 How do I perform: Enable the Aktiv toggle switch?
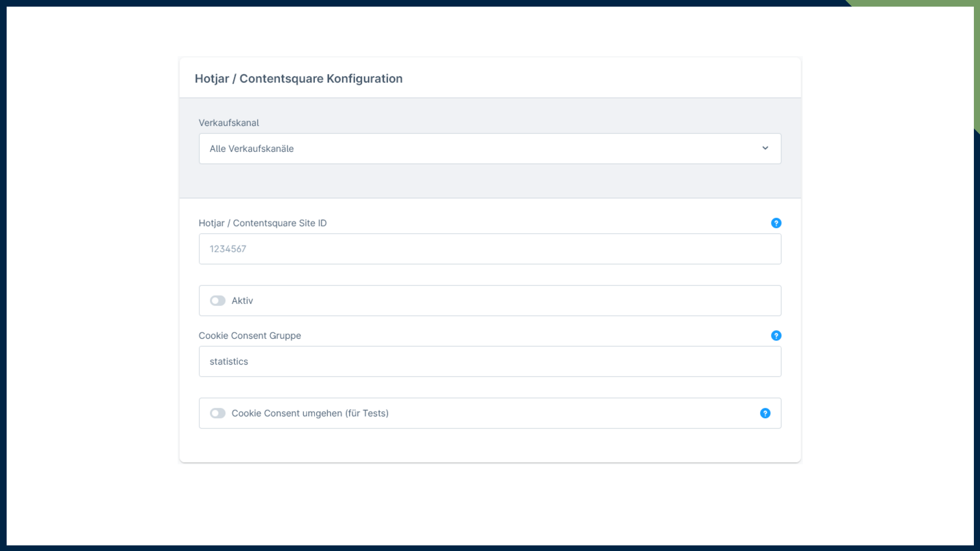pyautogui.click(x=218, y=301)
